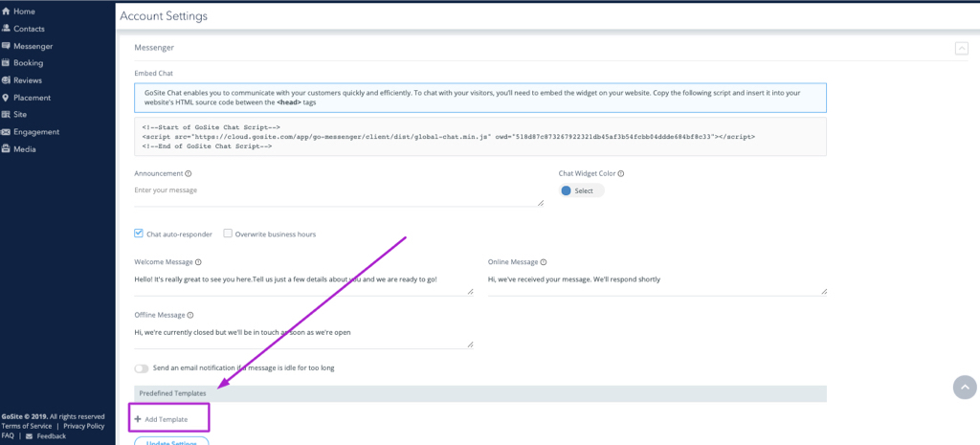This screenshot has height=445, width=980.
Task: Open Engagement in the sidebar menu
Action: tap(36, 132)
